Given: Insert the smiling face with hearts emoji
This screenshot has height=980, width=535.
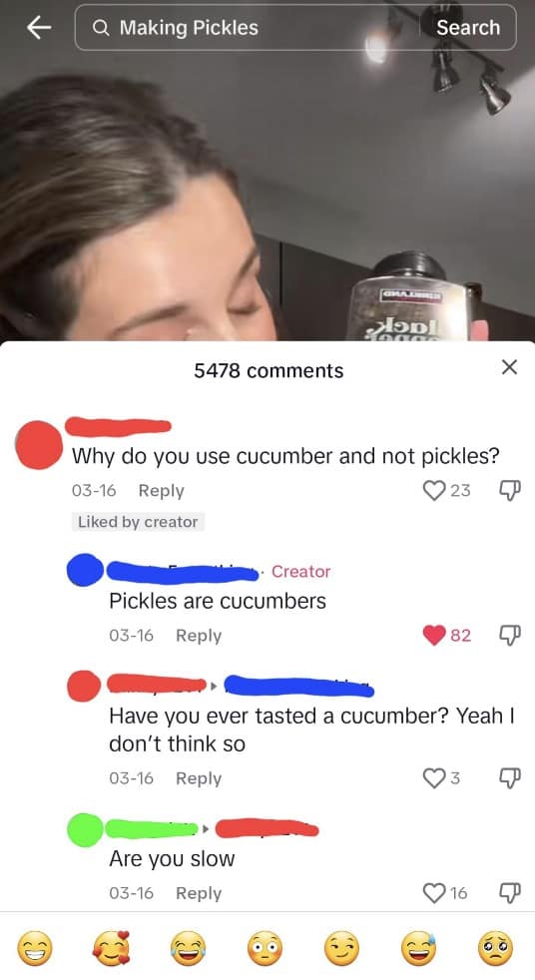Looking at the screenshot, I should click(x=111, y=949).
